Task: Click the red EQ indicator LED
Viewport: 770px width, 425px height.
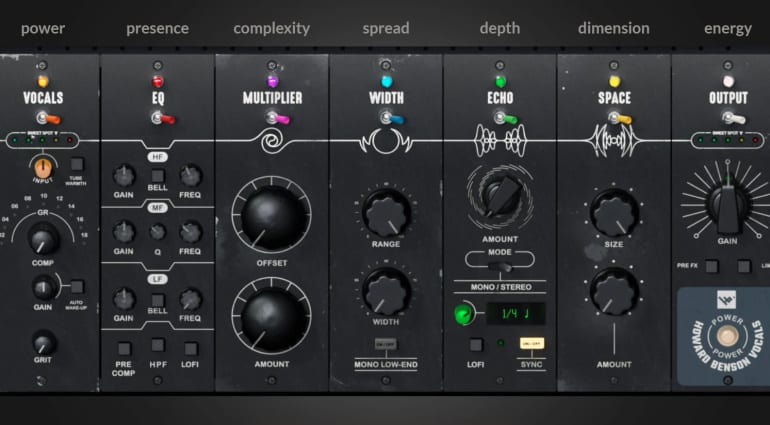Action: pyautogui.click(x=157, y=81)
